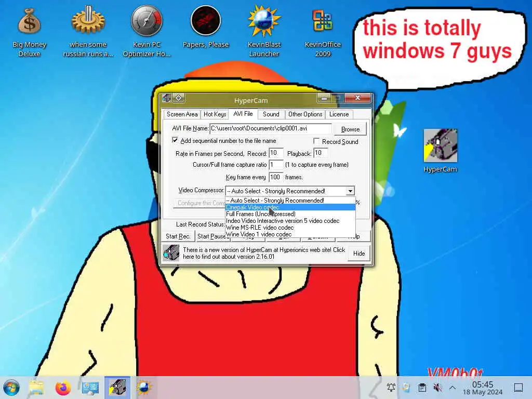Screen dimensions: 532x399
Task: Click the HyperCam camera icon in update banner
Action: tap(171, 253)
